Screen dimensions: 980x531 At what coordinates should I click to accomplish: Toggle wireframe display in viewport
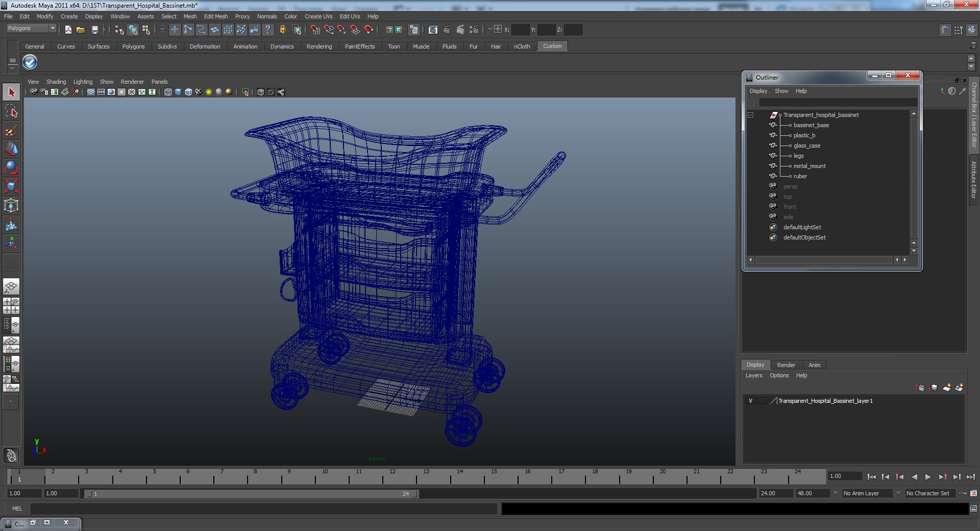[x=168, y=92]
